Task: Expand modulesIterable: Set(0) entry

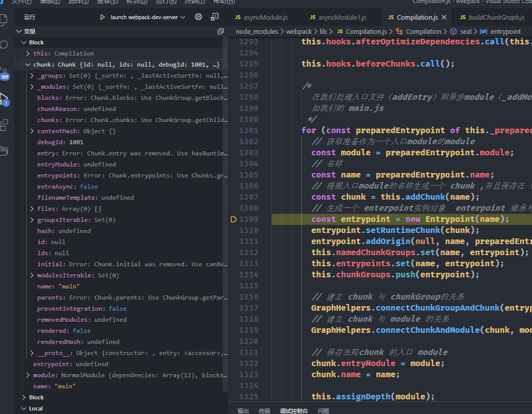Action: coord(32,275)
